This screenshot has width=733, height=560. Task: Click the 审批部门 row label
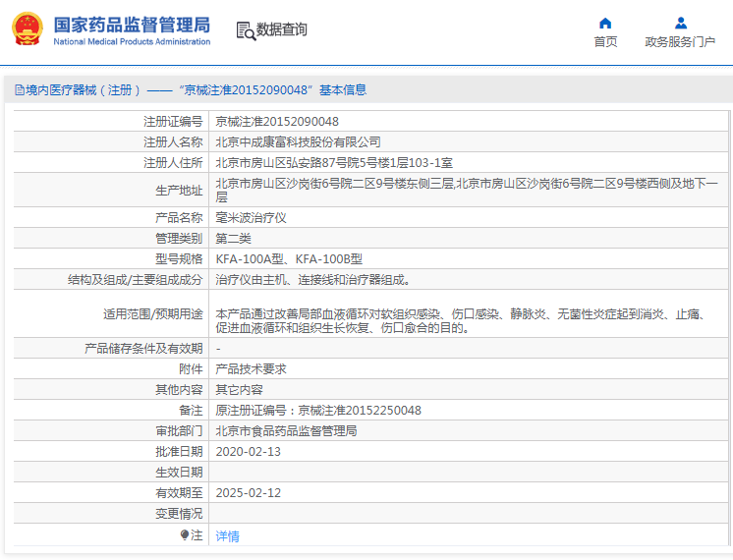pyautogui.click(x=179, y=430)
